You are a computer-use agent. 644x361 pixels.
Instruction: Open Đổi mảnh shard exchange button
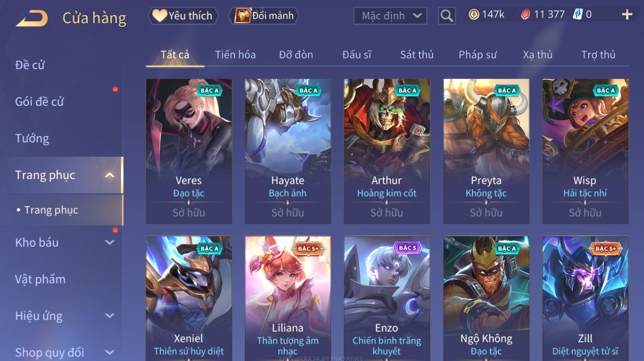click(264, 16)
